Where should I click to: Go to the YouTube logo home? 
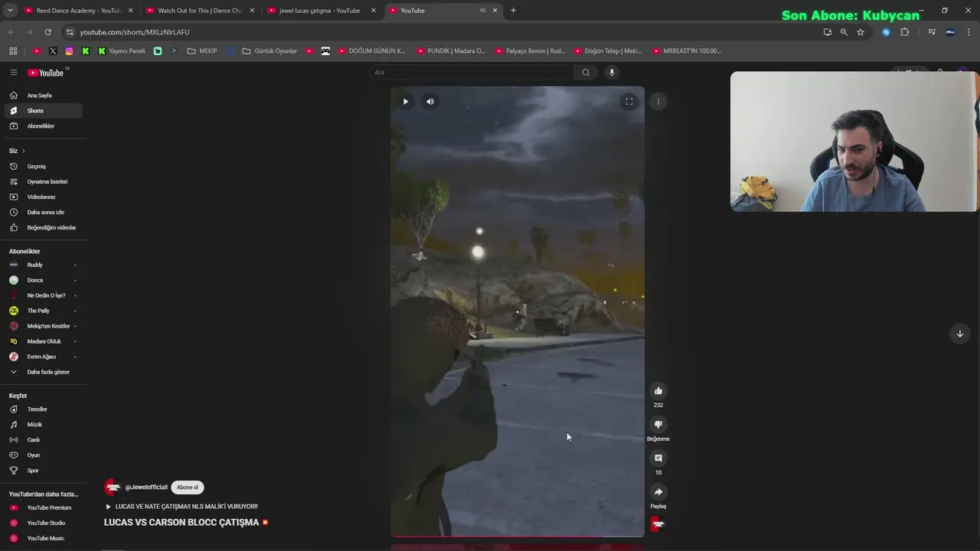(x=47, y=73)
